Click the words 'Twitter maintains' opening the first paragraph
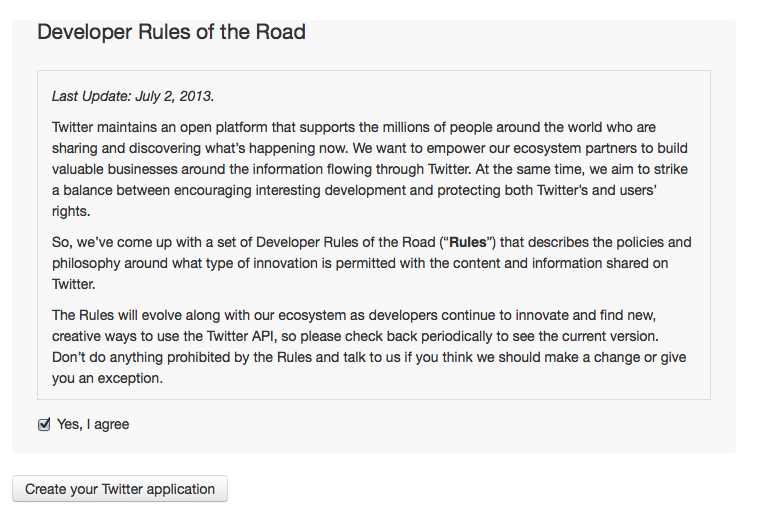Screen dimensions: 760x512 [x=107, y=127]
